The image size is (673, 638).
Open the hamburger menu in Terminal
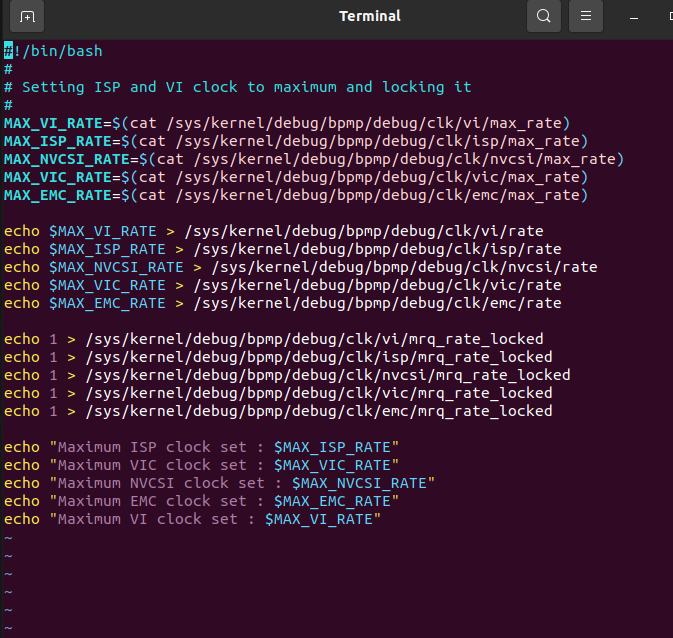[585, 16]
